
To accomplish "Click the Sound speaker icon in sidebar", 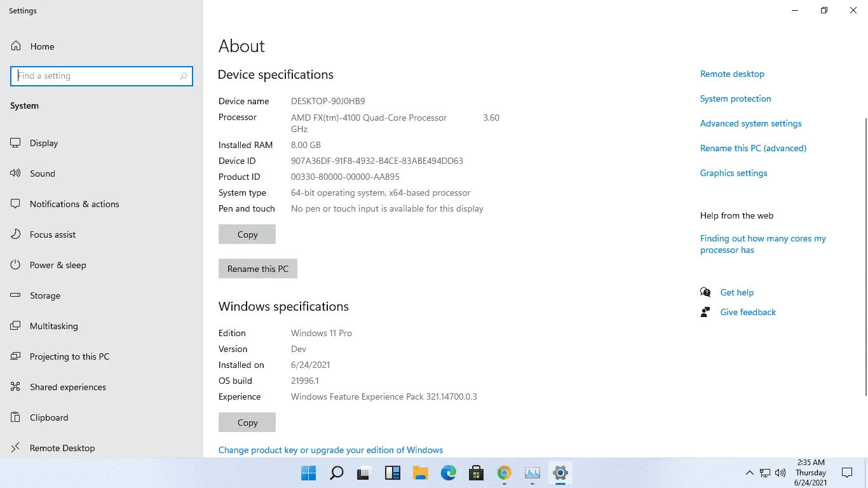I will coord(16,173).
